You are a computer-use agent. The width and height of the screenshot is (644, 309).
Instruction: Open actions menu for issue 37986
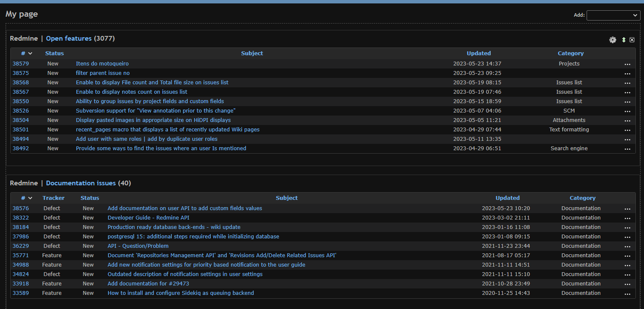627,237
